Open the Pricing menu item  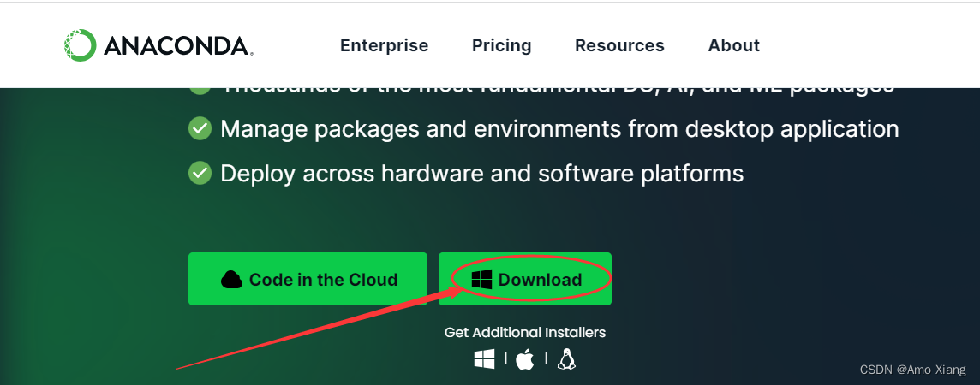501,45
